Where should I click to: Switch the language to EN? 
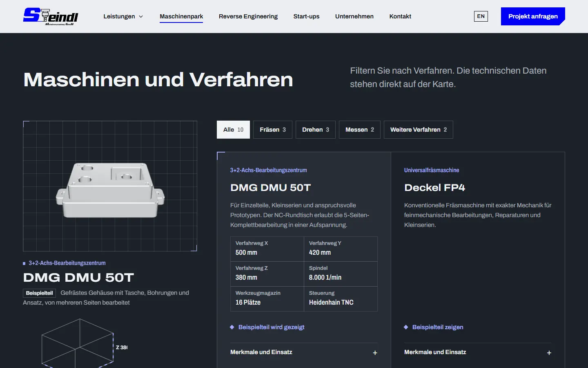click(x=481, y=16)
